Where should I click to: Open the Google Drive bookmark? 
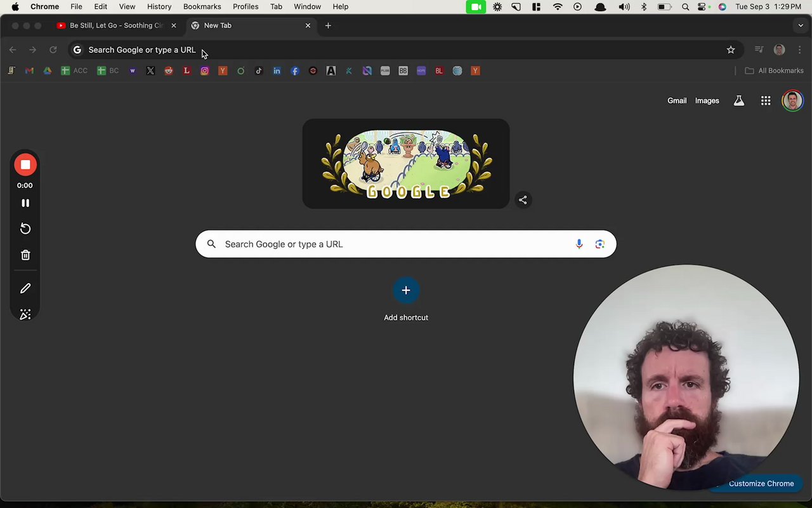pos(47,70)
